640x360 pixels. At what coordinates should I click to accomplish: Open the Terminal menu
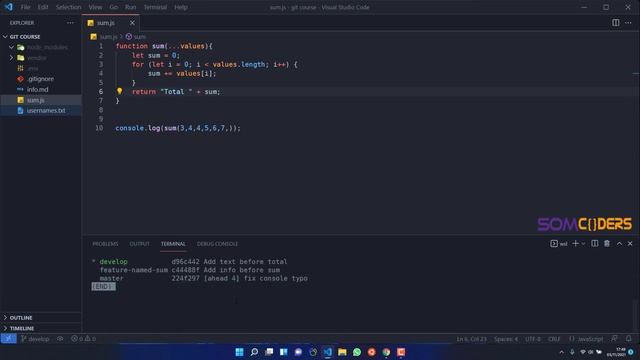(x=155, y=7)
